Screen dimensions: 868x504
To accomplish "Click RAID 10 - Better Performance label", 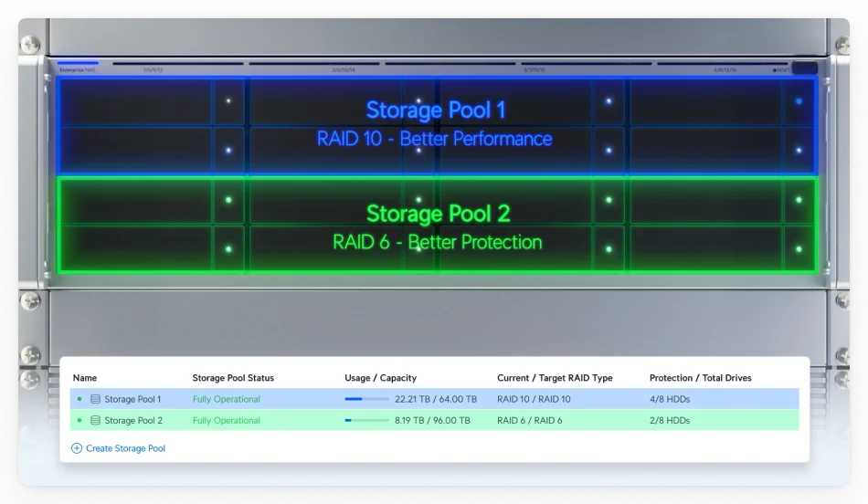I will 435,139.
